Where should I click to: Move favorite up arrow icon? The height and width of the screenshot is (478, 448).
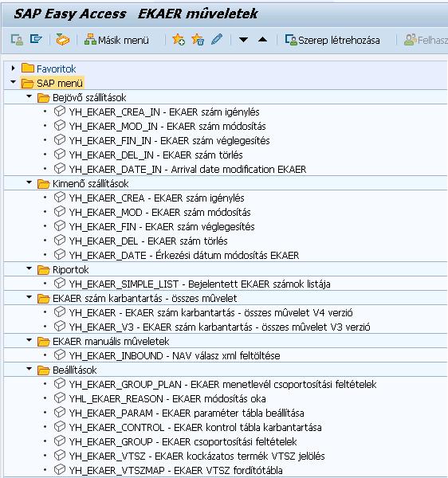(262, 39)
